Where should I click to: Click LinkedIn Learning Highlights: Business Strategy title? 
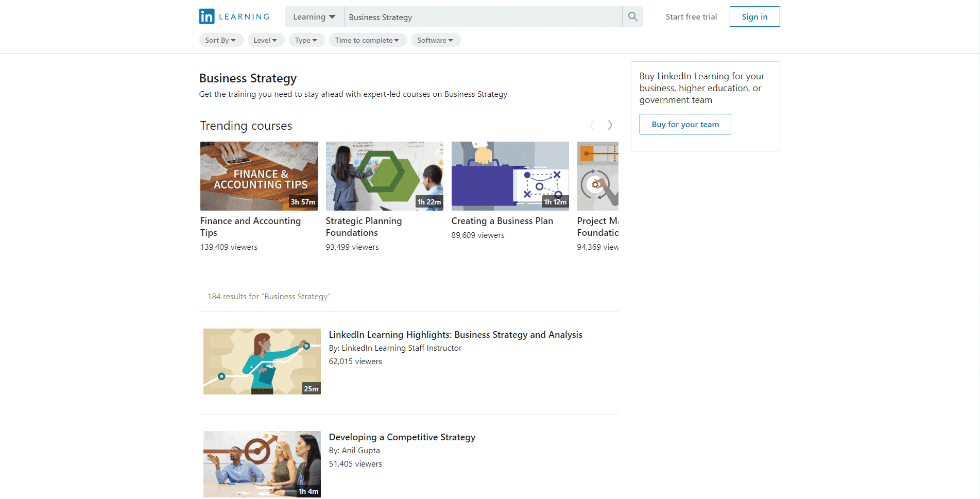point(456,335)
